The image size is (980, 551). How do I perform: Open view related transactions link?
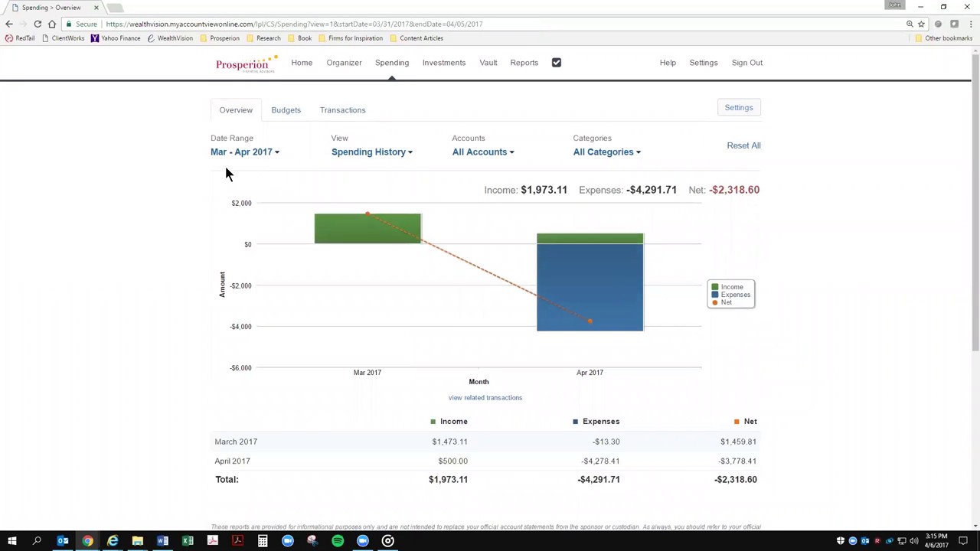pyautogui.click(x=485, y=397)
